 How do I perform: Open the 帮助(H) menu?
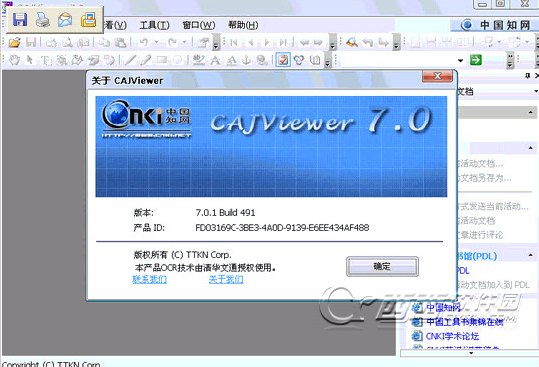[243, 25]
